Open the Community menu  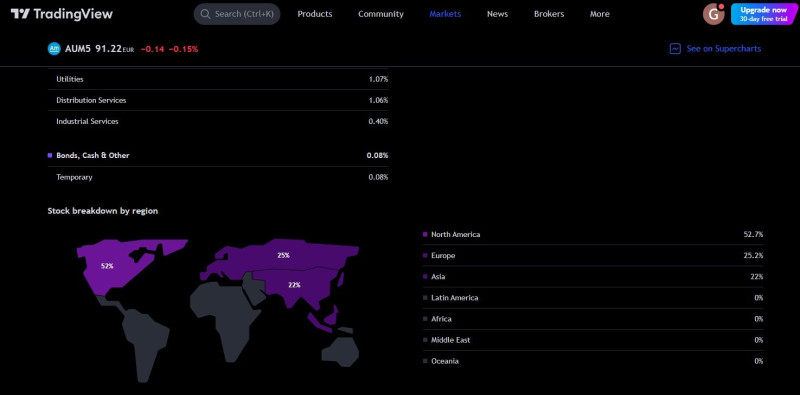point(381,14)
